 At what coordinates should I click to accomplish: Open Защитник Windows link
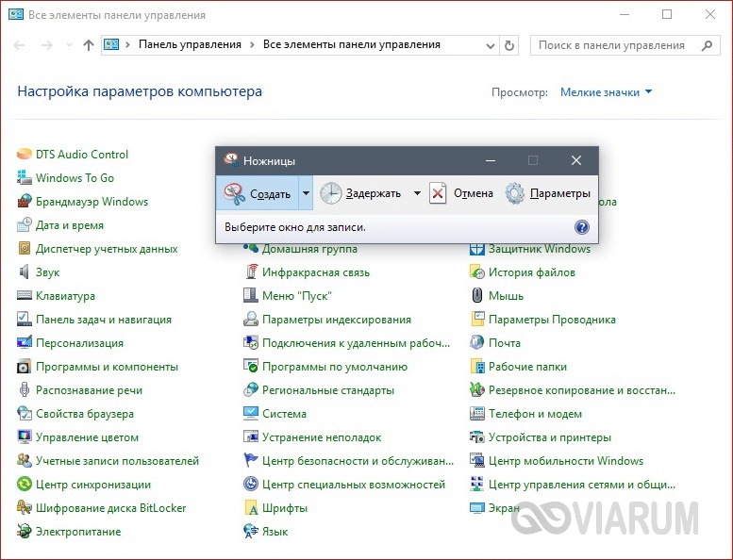(x=540, y=249)
